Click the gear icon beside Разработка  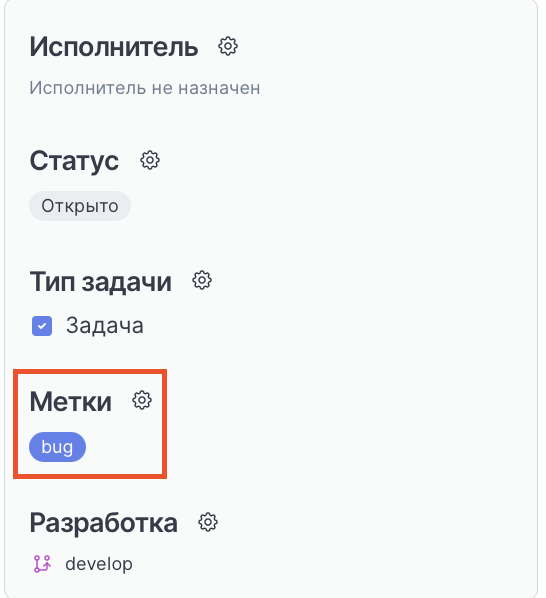tap(208, 522)
